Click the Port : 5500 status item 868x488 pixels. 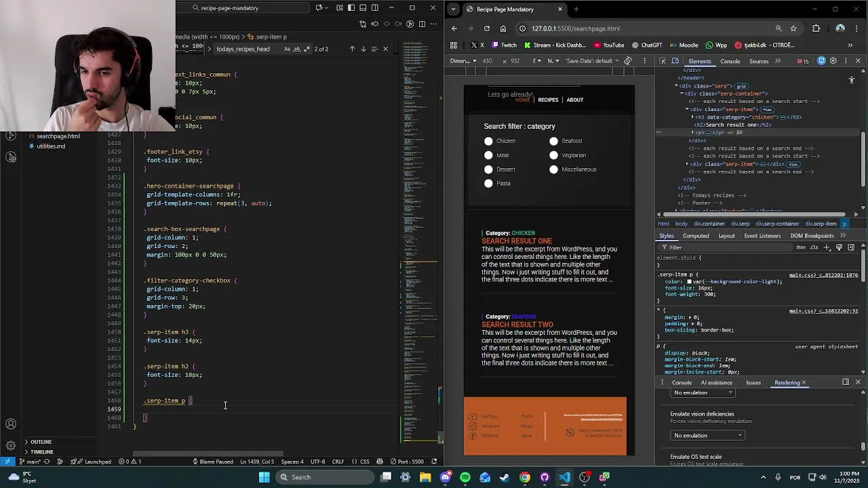tap(407, 462)
